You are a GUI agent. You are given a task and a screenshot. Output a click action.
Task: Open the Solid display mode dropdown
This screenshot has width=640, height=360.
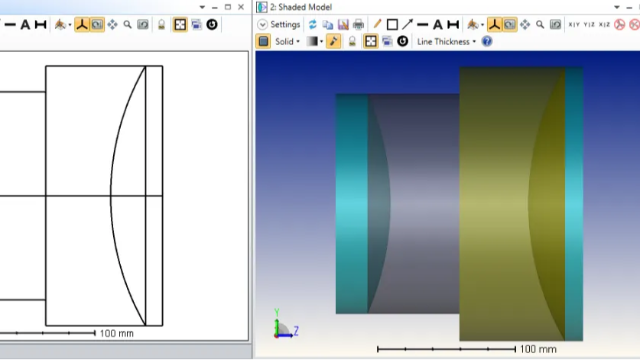tap(287, 42)
